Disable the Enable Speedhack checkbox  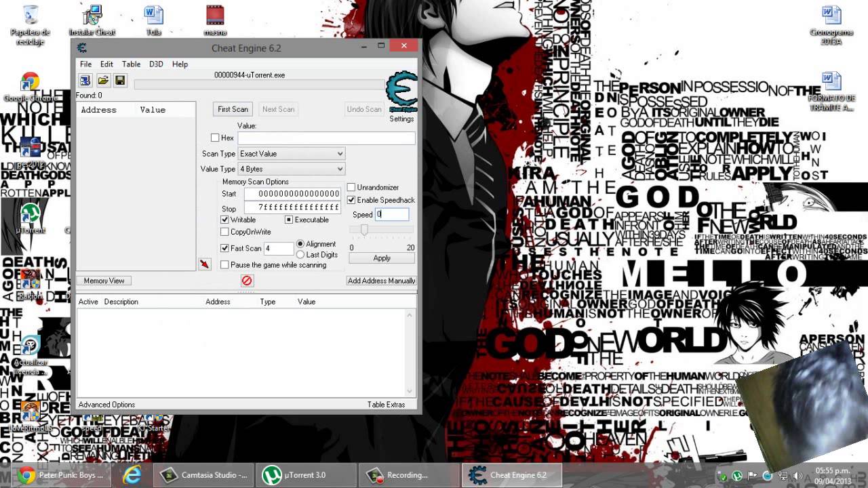click(x=351, y=200)
